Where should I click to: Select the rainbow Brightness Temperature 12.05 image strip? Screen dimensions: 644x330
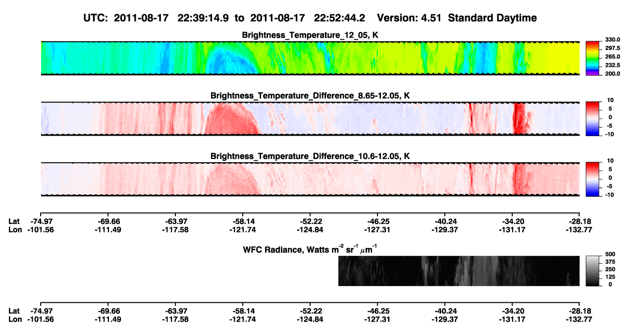(x=310, y=58)
